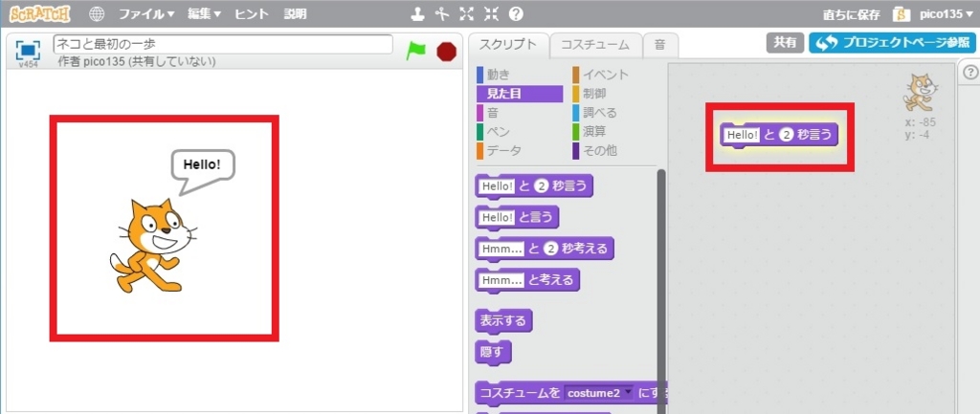Click palette block Hello! と 2 秒言う

click(x=534, y=186)
